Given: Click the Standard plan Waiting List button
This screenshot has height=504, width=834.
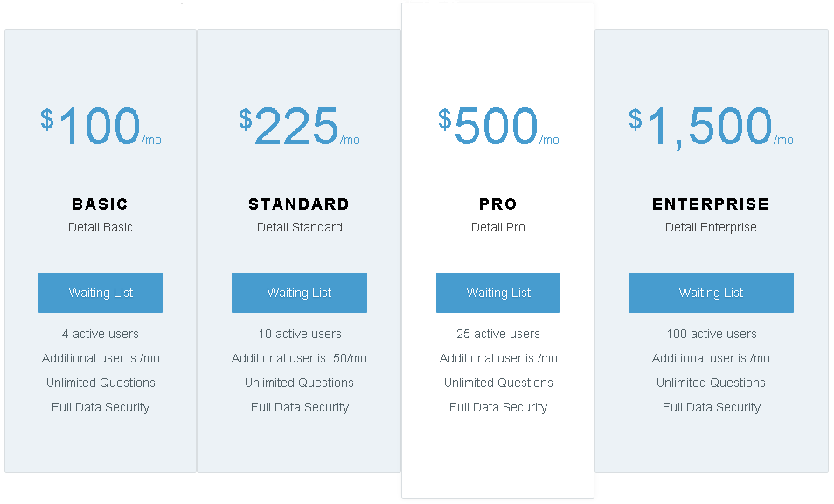Looking at the screenshot, I should click(300, 293).
